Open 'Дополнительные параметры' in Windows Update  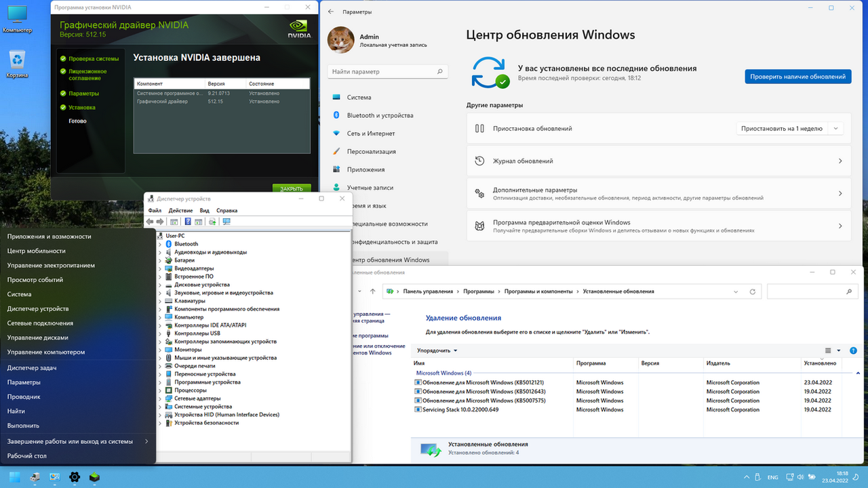[658, 194]
